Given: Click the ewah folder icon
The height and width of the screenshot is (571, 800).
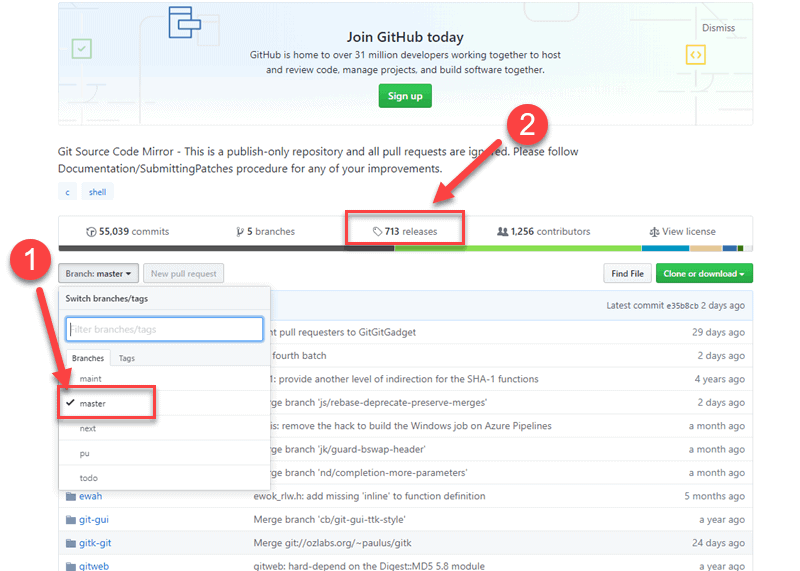Looking at the screenshot, I should click(71, 496).
